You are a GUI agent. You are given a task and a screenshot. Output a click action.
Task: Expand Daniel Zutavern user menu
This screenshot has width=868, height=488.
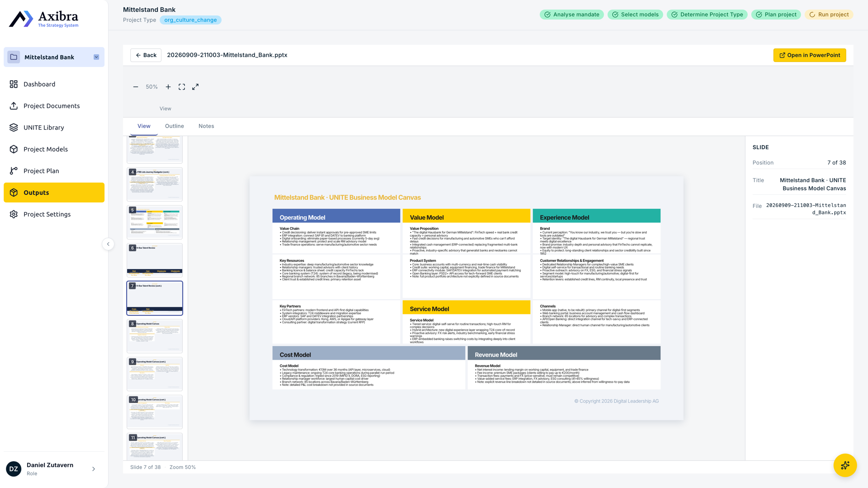[x=94, y=469]
